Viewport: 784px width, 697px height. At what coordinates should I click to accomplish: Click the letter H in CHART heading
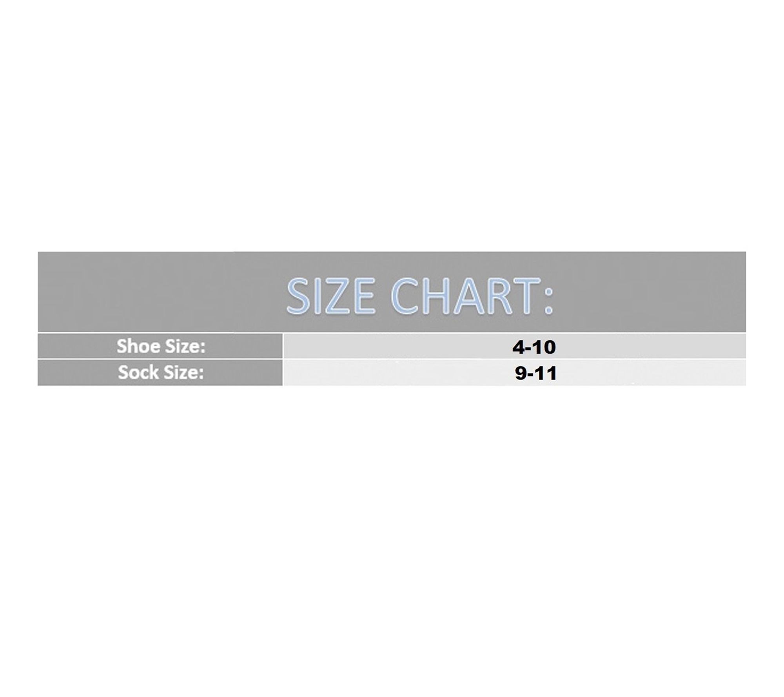pyautogui.click(x=438, y=296)
